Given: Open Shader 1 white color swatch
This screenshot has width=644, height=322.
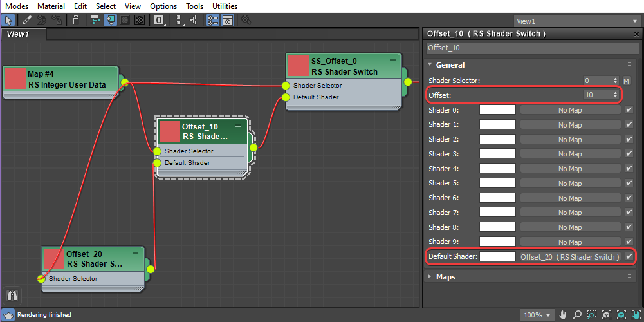Looking at the screenshot, I should 497,124.
